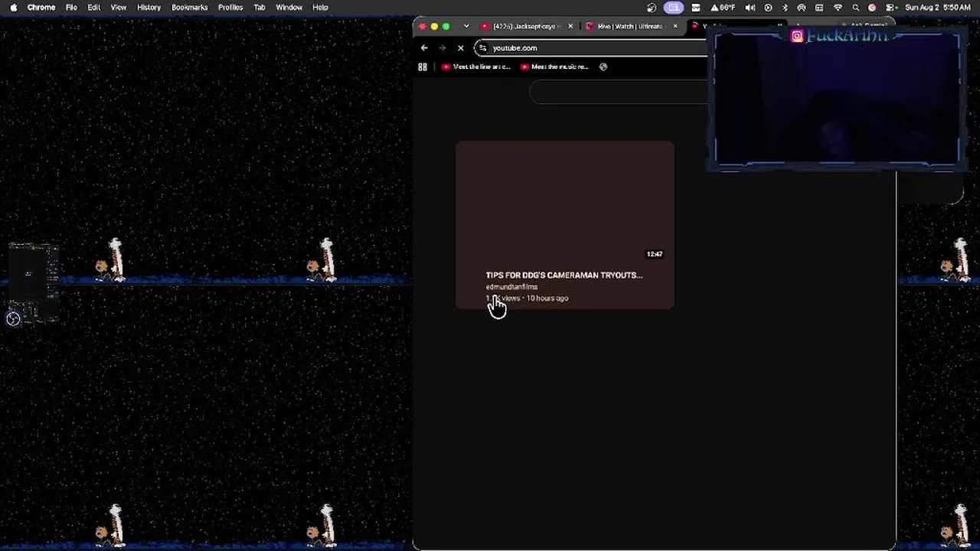Open the Profiles menu

click(x=230, y=8)
